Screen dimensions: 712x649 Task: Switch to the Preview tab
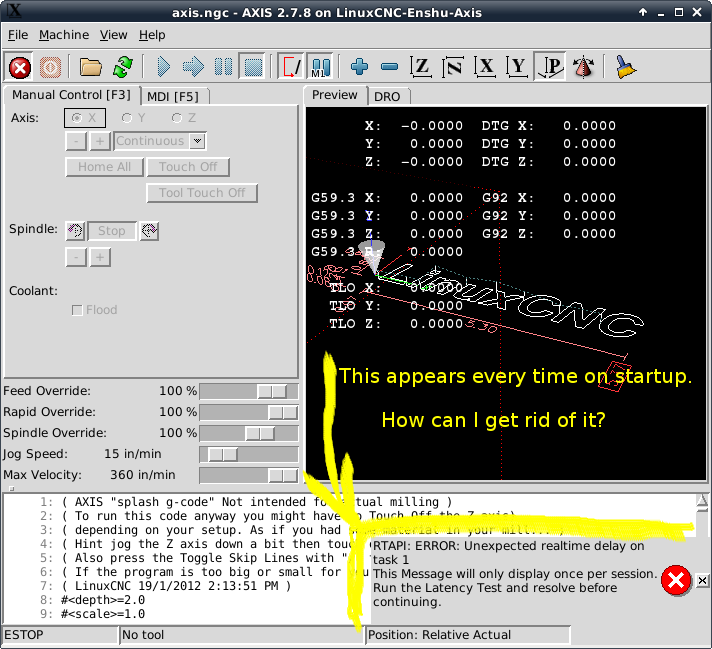335,95
